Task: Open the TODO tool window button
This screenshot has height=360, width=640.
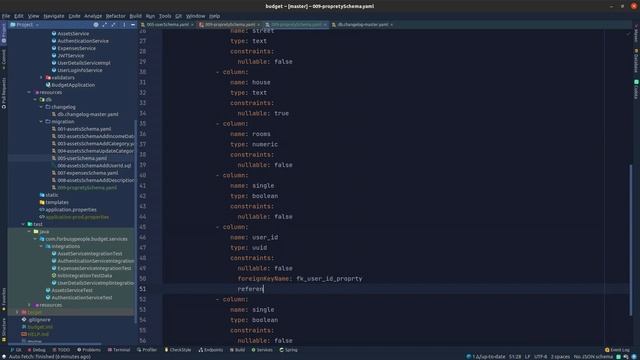Action: tap(61, 350)
